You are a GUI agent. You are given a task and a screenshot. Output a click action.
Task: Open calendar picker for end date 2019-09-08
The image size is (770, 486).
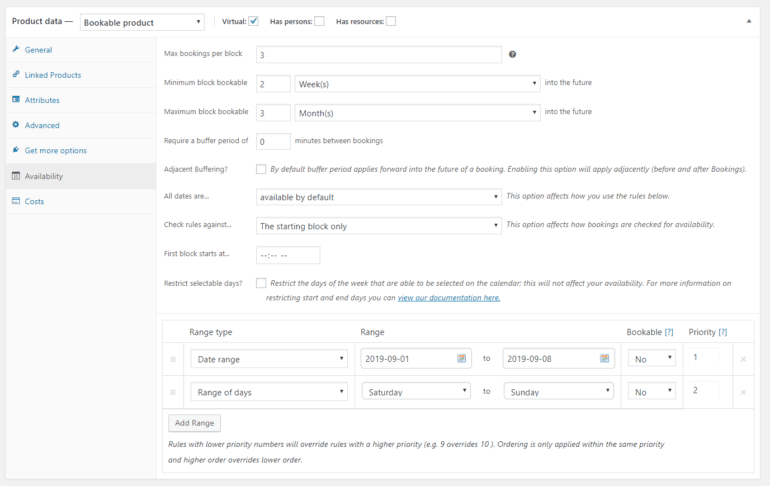click(605, 358)
